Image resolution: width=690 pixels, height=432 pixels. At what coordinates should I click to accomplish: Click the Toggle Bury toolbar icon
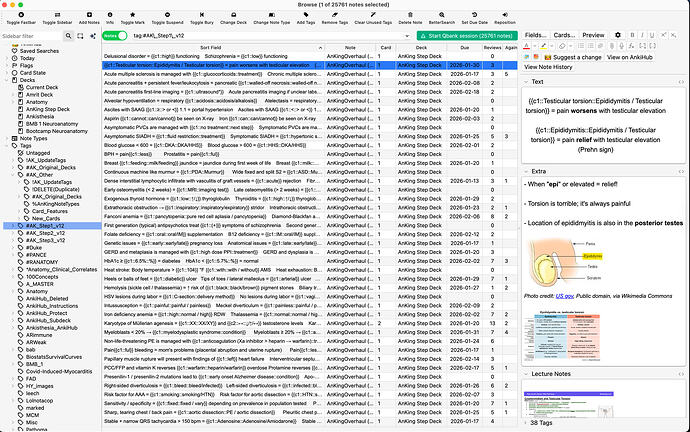pyautogui.click(x=202, y=15)
